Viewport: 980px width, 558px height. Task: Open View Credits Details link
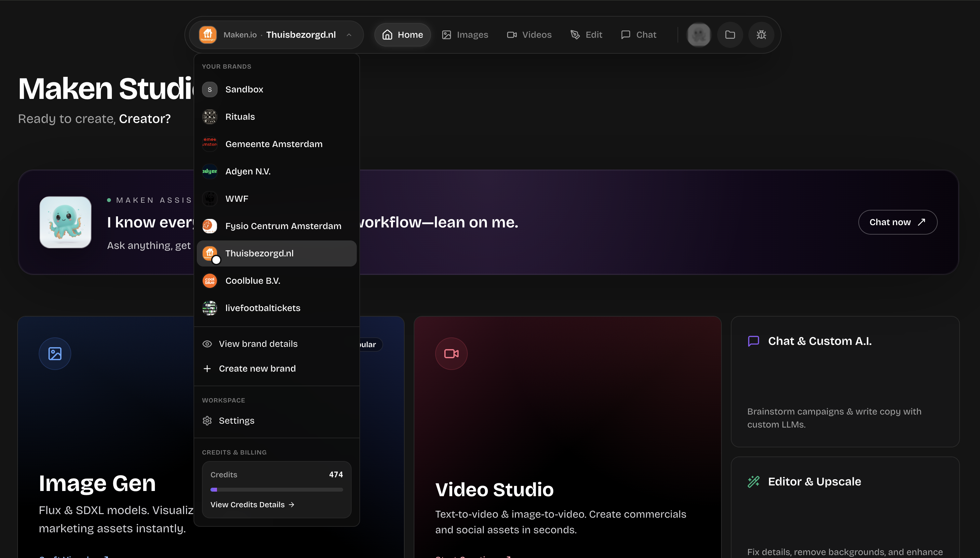coord(252,504)
